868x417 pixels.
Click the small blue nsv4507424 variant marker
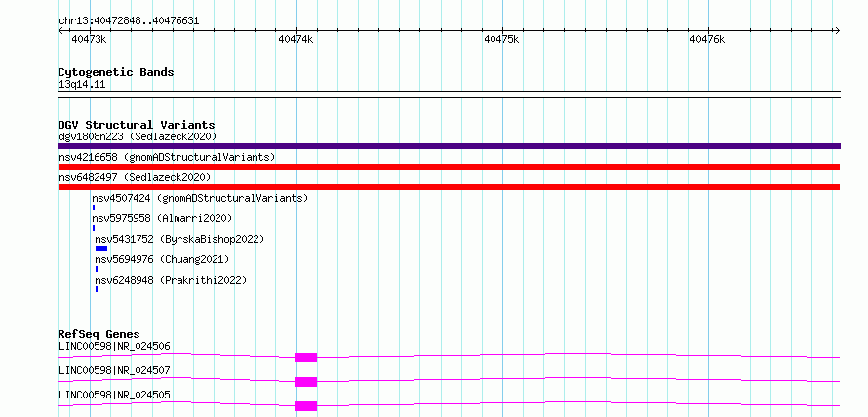click(x=94, y=208)
